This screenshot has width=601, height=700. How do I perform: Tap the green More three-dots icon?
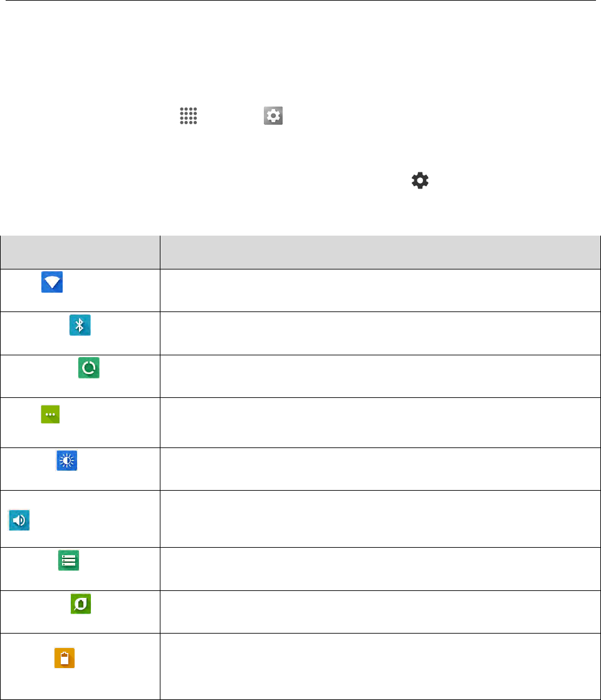pyautogui.click(x=51, y=414)
